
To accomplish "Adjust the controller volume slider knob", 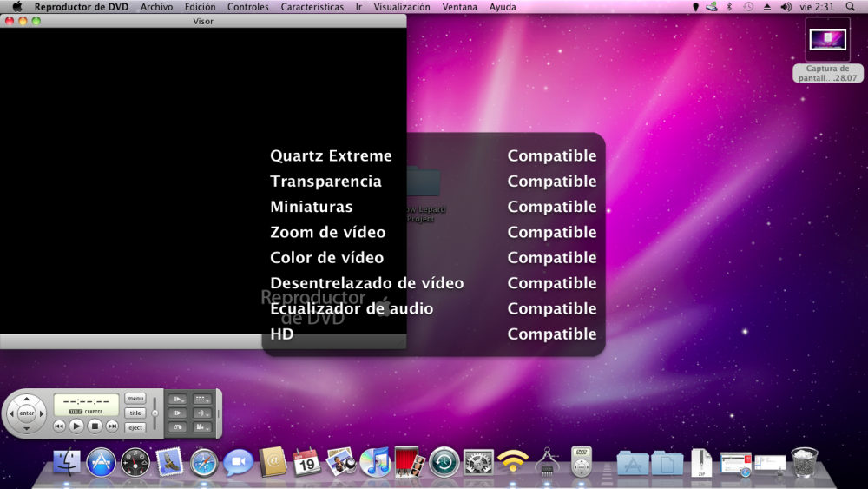I will 155,413.
